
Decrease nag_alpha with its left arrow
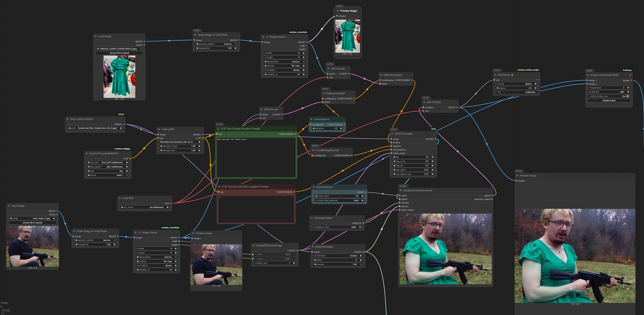tap(394, 170)
